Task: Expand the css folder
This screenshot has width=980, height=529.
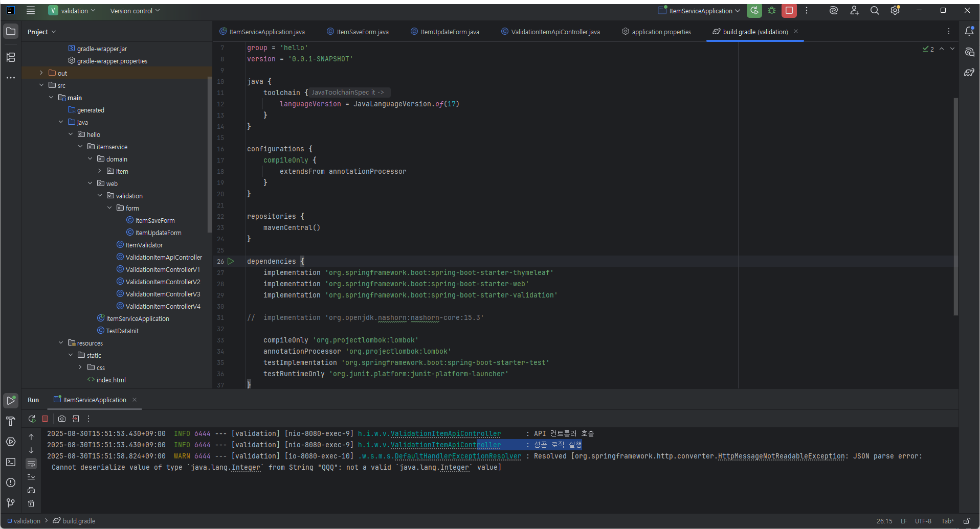Action: pyautogui.click(x=80, y=367)
